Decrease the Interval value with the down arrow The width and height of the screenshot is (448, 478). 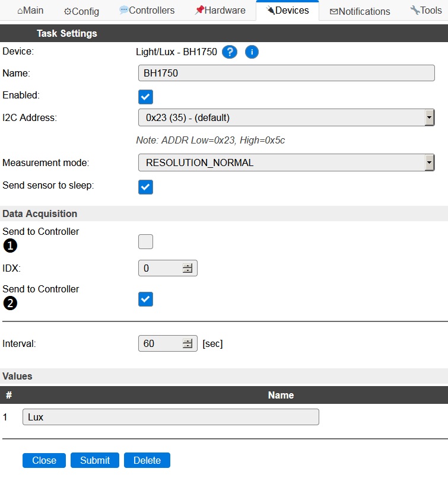(188, 346)
